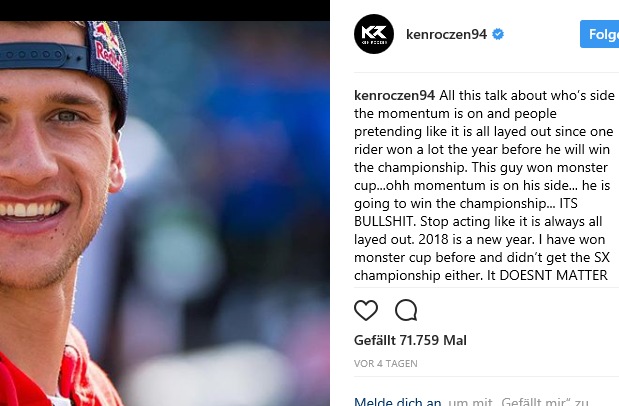This screenshot has width=619, height=406.
Task: Like the post with the heart icon
Action: (367, 310)
